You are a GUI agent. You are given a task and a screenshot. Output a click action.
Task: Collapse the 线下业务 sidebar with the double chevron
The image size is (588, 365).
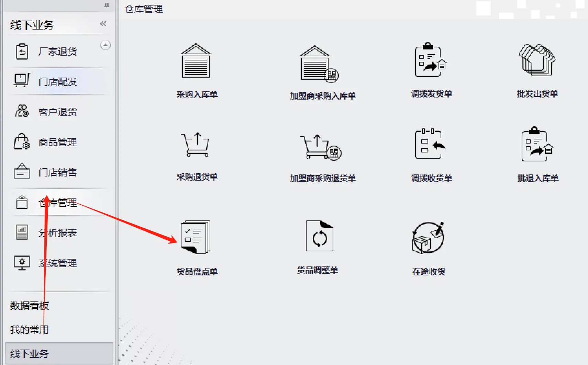pos(103,24)
